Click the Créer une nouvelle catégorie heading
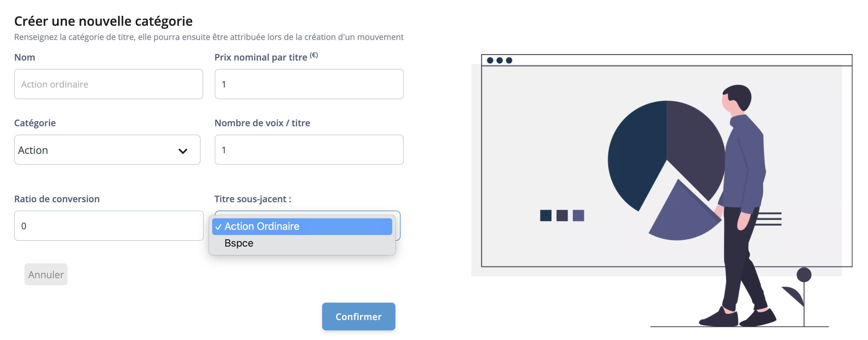The height and width of the screenshot is (340, 868). click(x=103, y=21)
